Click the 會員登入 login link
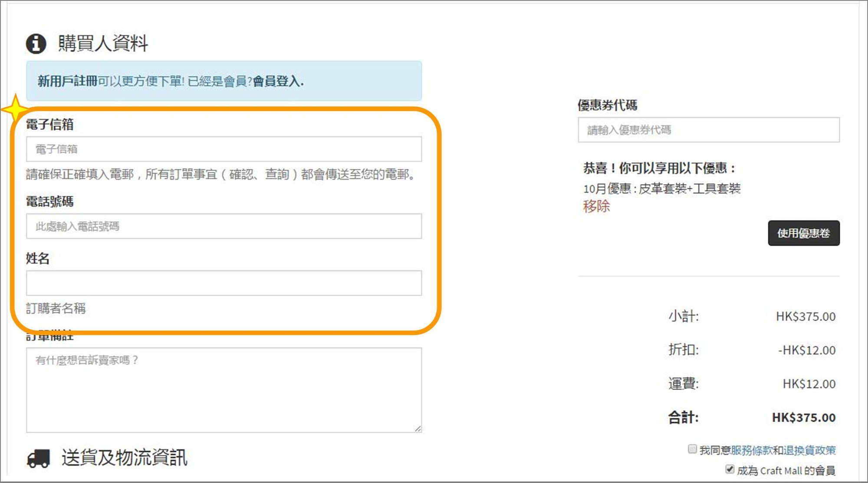The width and height of the screenshot is (868, 483). [x=276, y=81]
